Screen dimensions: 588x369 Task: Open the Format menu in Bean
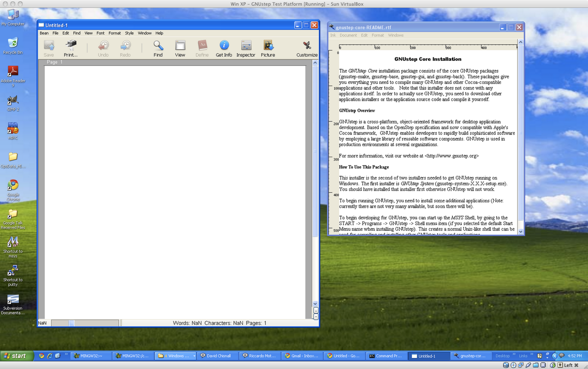click(x=114, y=33)
